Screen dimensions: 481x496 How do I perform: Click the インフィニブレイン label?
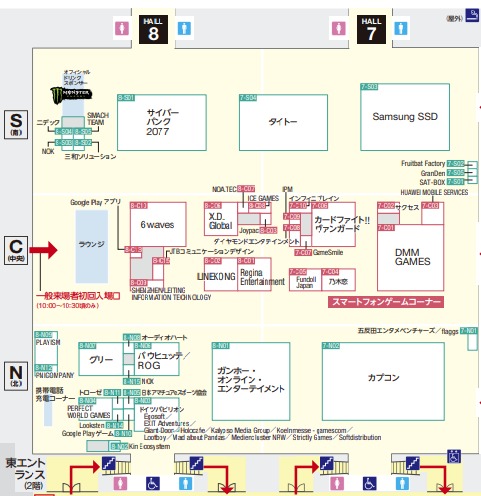tap(314, 198)
